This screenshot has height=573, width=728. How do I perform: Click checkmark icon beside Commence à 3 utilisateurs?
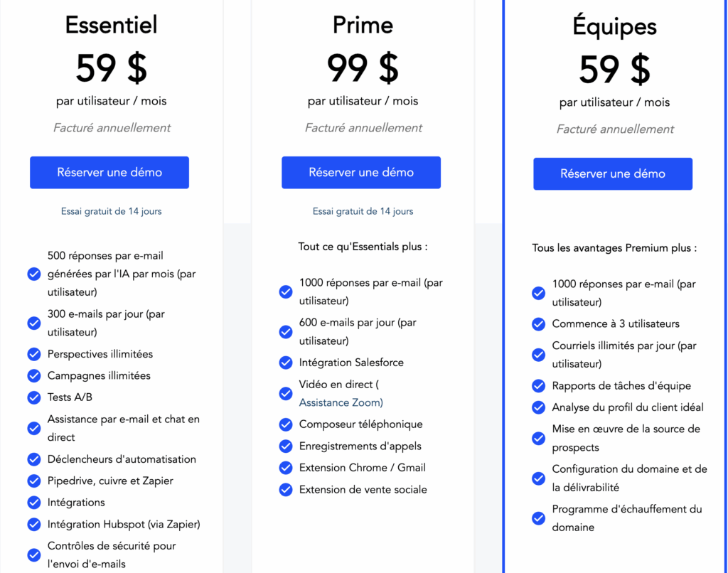539,324
